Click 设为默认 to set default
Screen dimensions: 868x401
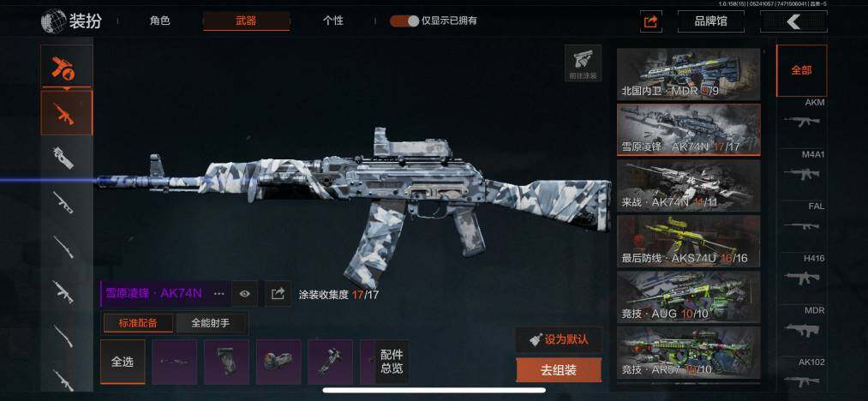[x=559, y=339]
